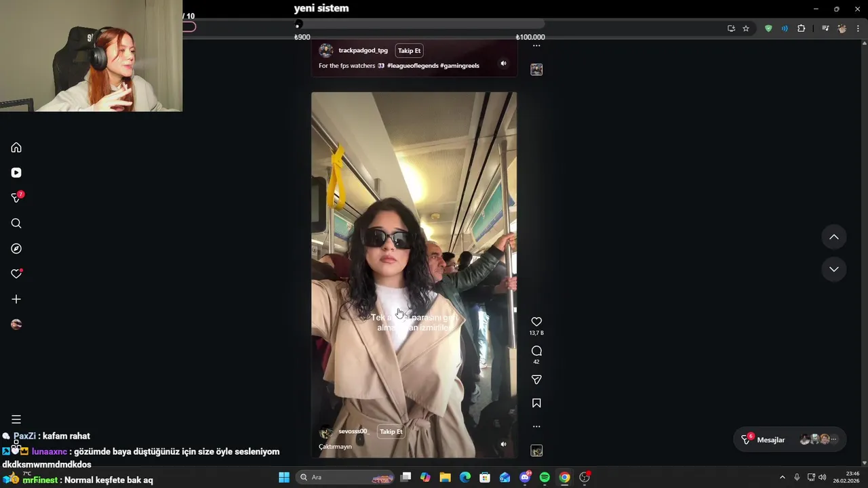This screenshot has height=488, width=868.
Task: Mute the sevosss00_ reel audio
Action: tap(503, 444)
